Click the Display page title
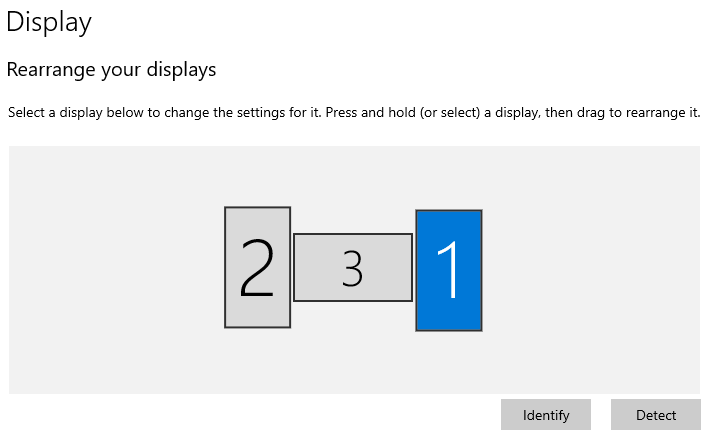This screenshot has height=442, width=716. pyautogui.click(x=49, y=22)
